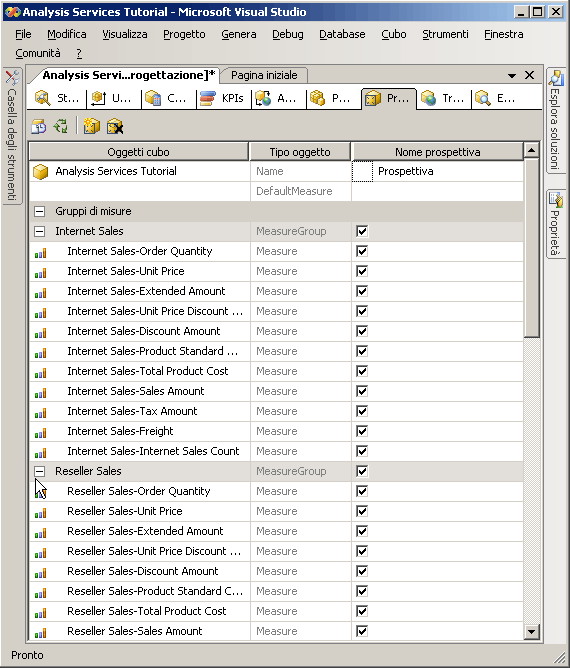Open the active files dropdown arrow
570x668 pixels.
pyautogui.click(x=512, y=76)
